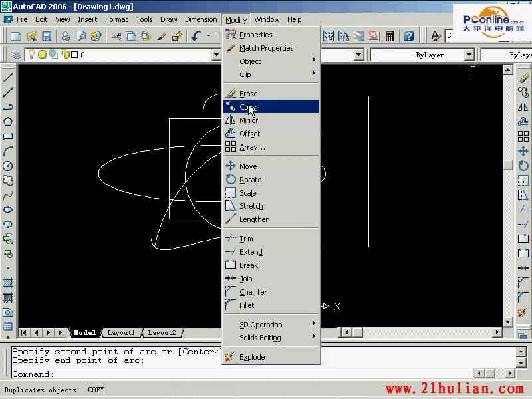Select Lengthen from the Modify menu
Viewport: 532px width, 399px height.
tap(271, 219)
